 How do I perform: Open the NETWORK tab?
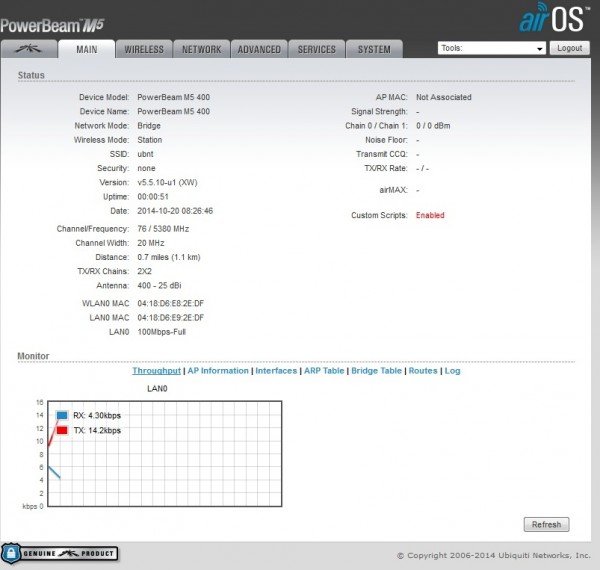pyautogui.click(x=201, y=49)
